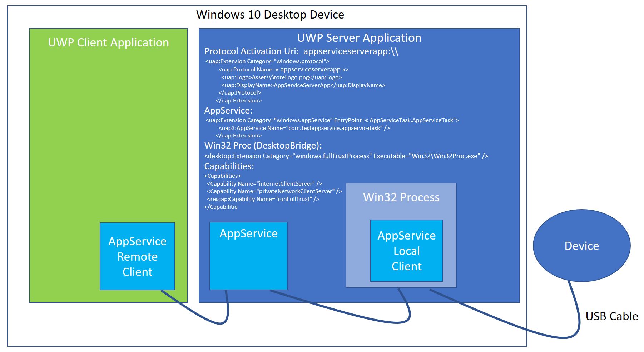Click the 'Protocol Activation Uri' line
Image resolution: width=644 pixels, height=352 pixels.
(301, 51)
